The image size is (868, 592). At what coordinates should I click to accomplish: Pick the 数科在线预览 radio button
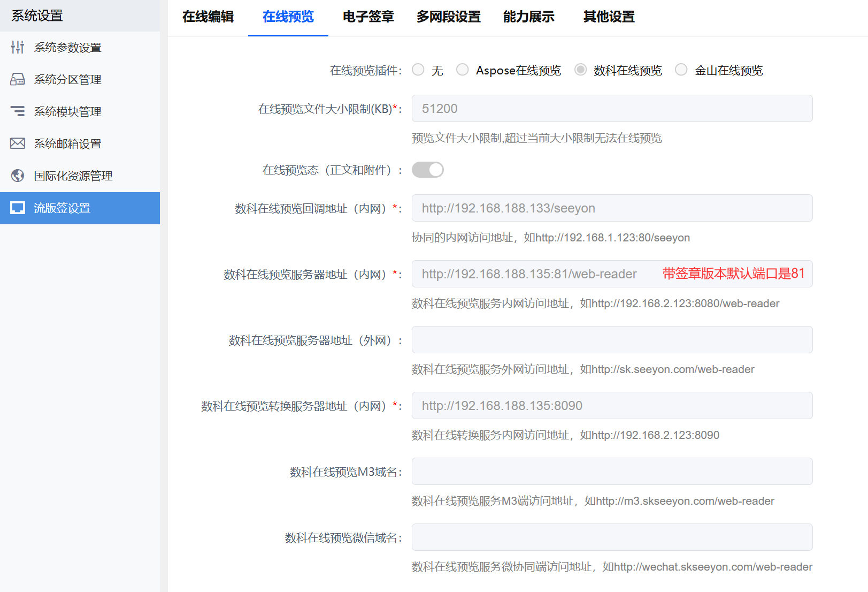[x=580, y=70]
